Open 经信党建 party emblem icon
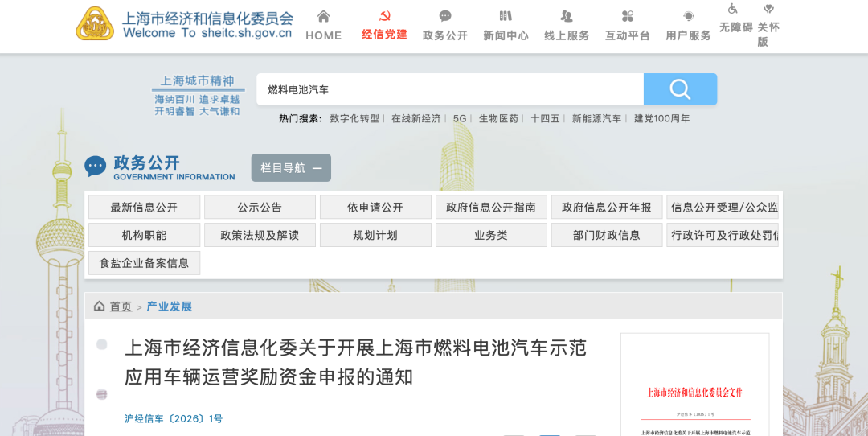Image resolution: width=868 pixels, height=436 pixels. (384, 16)
